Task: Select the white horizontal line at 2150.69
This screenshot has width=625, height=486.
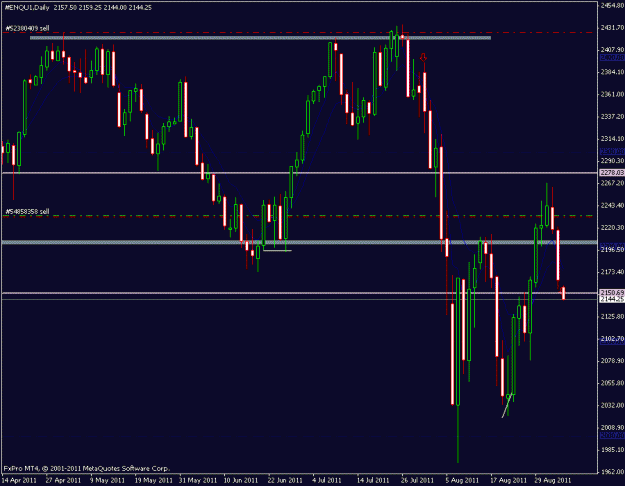Action: pos(299,293)
